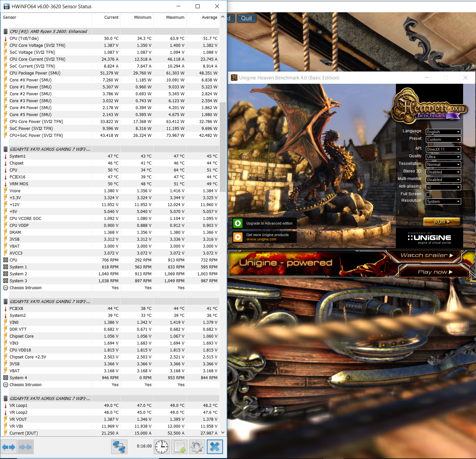This screenshot has width=476, height=459.
Task: Open the API dropdown showing DirectX 11
Action: (x=443, y=149)
